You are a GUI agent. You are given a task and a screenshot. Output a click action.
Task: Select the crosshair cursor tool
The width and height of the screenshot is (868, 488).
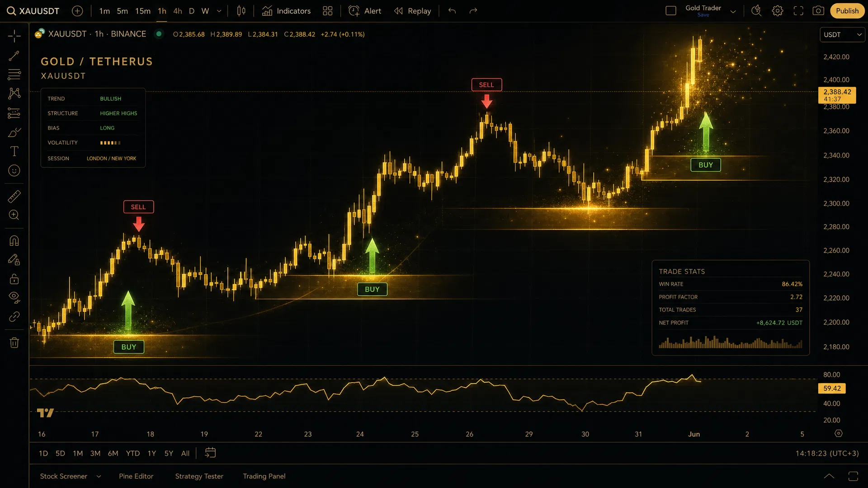[x=14, y=36]
